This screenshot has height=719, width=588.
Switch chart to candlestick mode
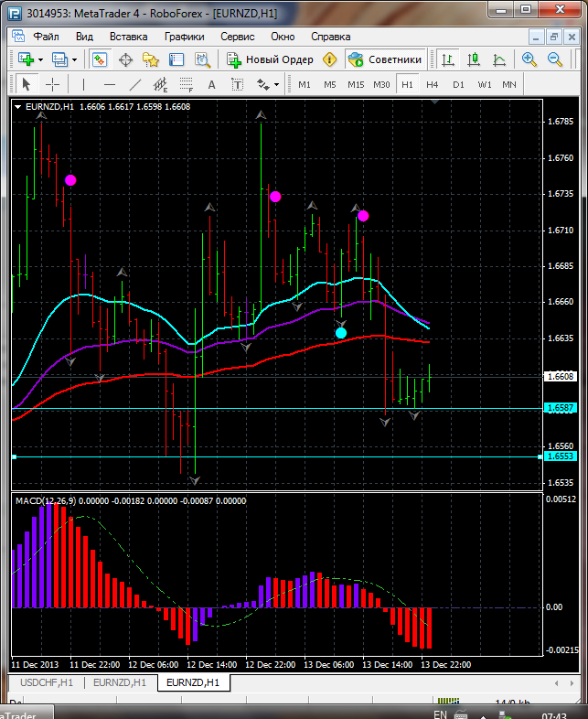(474, 59)
